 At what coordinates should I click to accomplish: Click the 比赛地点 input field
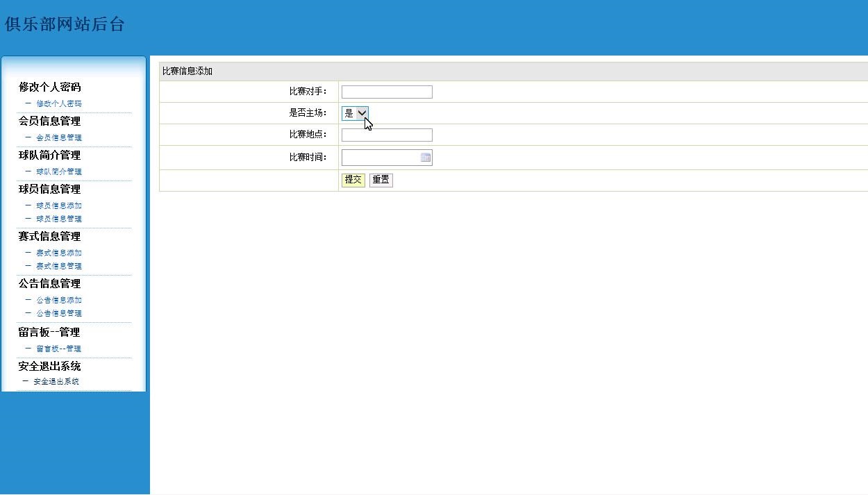[387, 135]
